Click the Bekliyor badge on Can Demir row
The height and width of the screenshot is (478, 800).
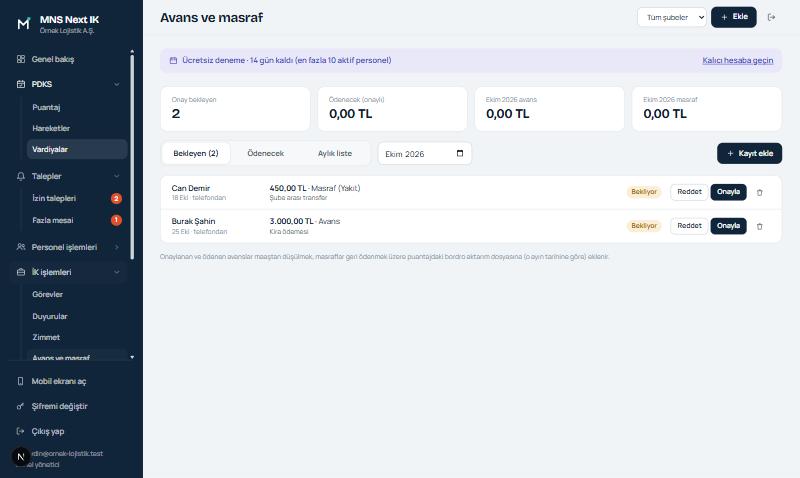[644, 192]
